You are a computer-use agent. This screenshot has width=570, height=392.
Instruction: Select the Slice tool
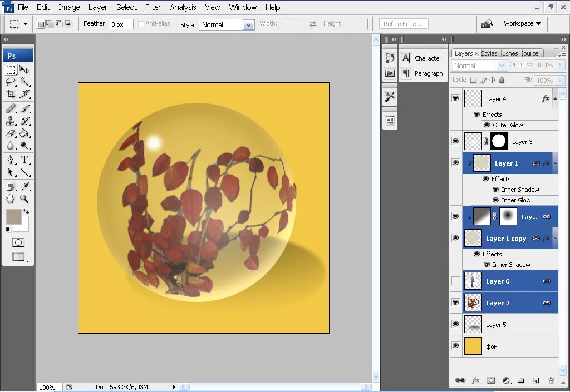[x=24, y=94]
